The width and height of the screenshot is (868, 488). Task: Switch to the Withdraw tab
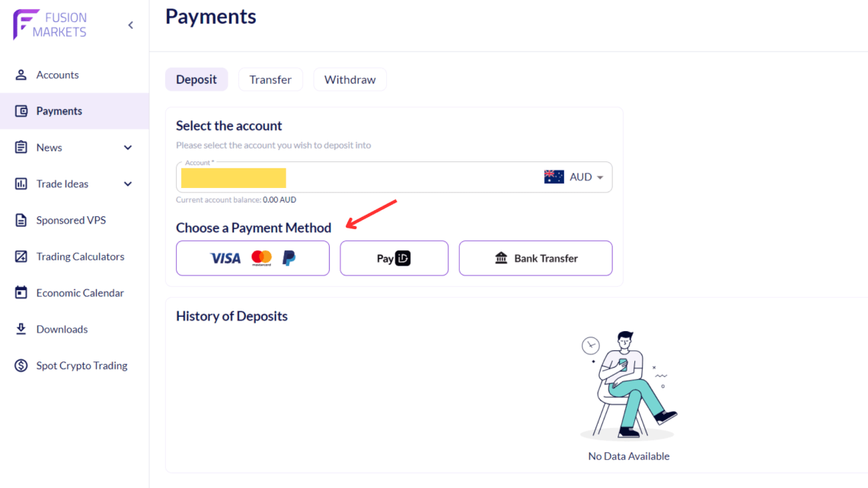pos(349,79)
